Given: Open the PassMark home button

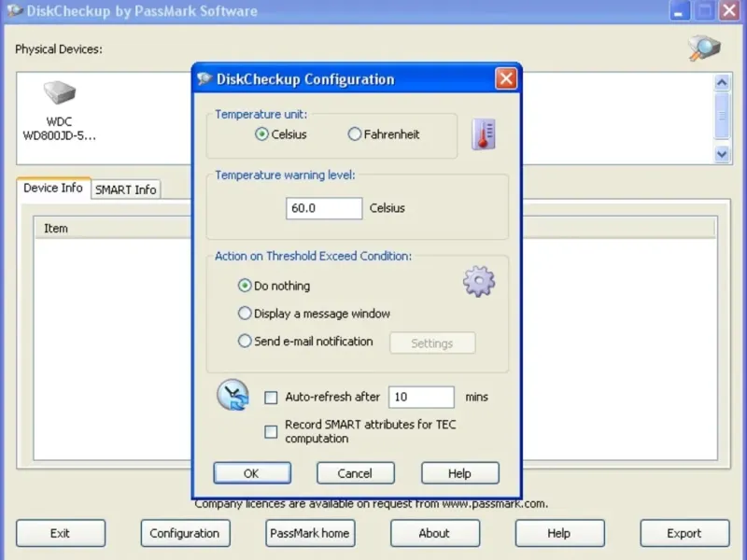Looking at the screenshot, I should (x=310, y=533).
